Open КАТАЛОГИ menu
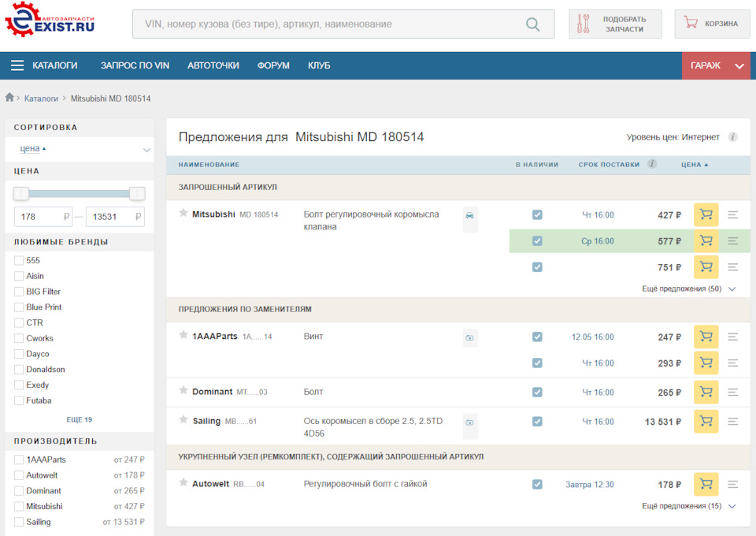 pyautogui.click(x=54, y=65)
